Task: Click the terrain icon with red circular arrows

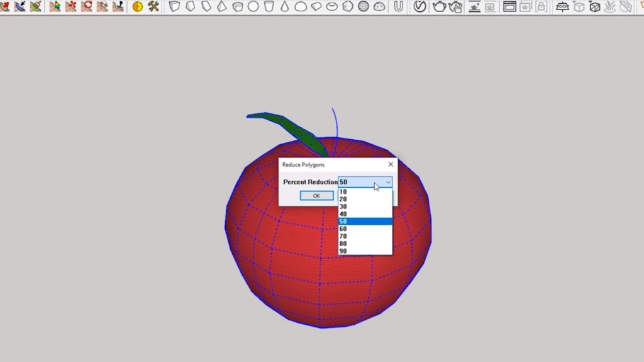Action: point(86,6)
